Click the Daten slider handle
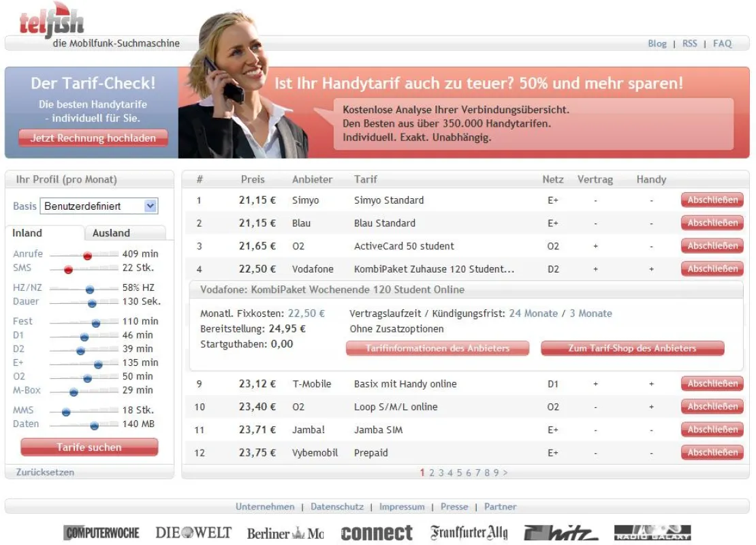Viewport: 756px width, 545px height. point(95,426)
